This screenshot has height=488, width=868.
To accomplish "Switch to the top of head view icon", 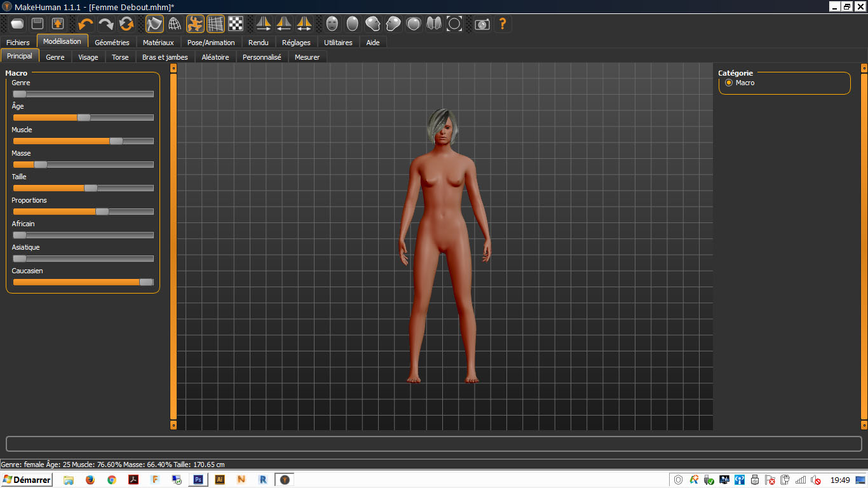I will (414, 24).
